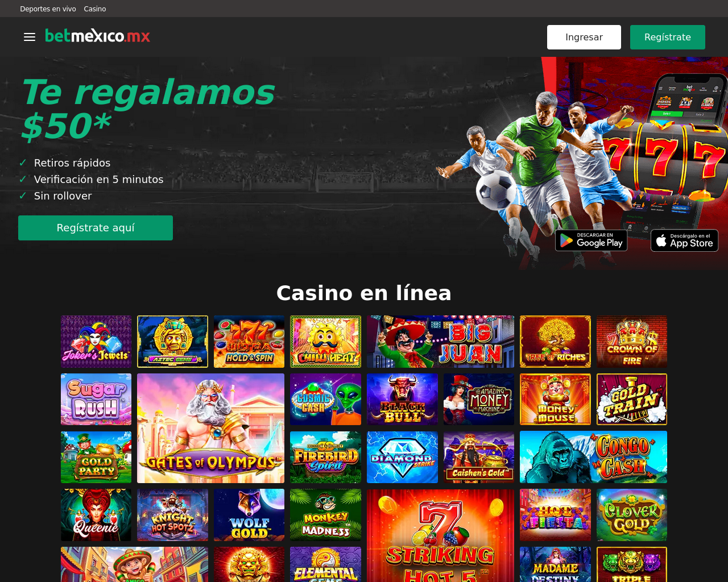Open the App Store download badge
Screen dimensions: 728x582
(x=685, y=240)
